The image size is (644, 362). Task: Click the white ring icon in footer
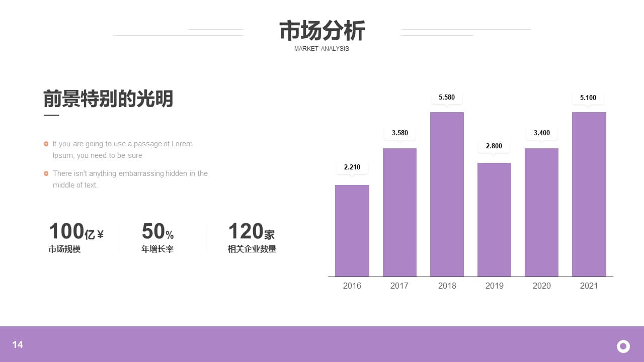tap(623, 346)
